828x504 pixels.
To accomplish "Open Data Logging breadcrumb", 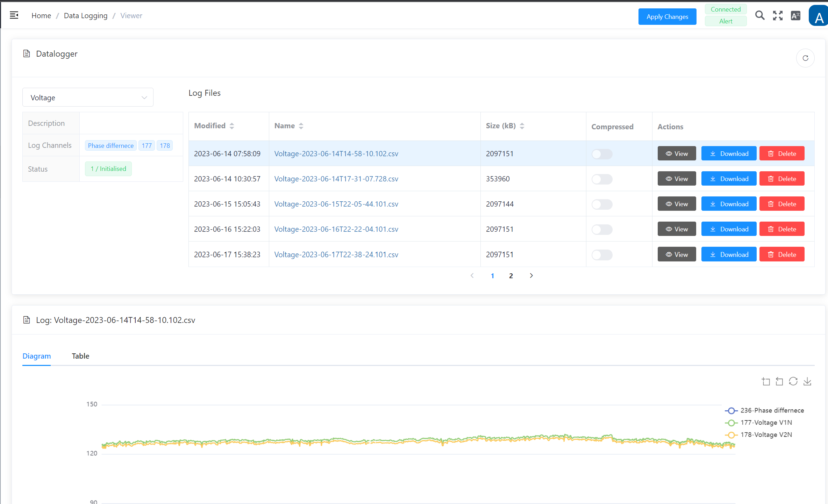I will (85, 16).
